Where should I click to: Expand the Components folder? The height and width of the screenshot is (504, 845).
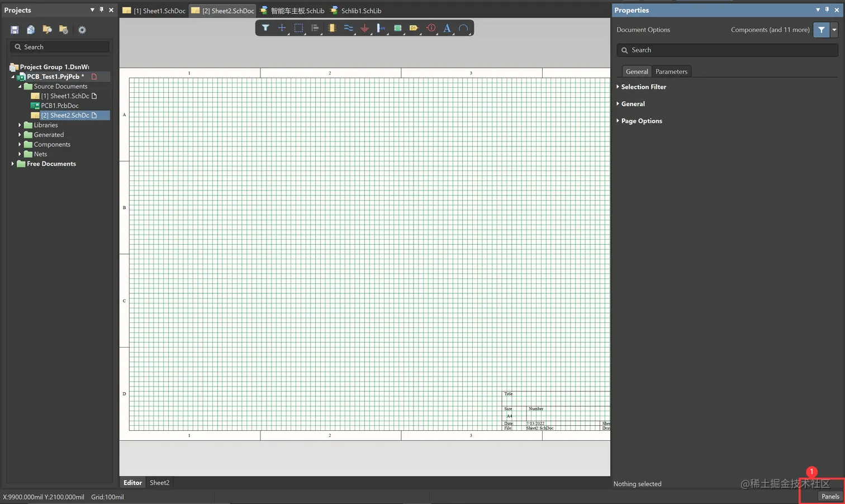[x=20, y=144]
